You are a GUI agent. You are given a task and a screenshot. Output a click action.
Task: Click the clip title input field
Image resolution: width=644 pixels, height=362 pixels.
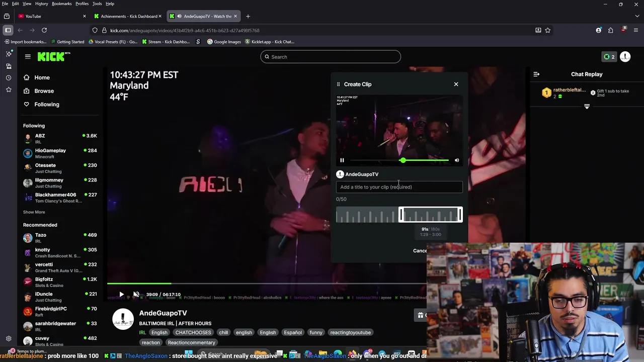coord(399,187)
